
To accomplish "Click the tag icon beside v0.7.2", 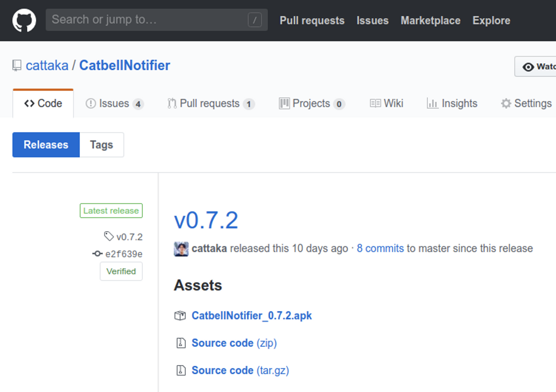I will [109, 236].
